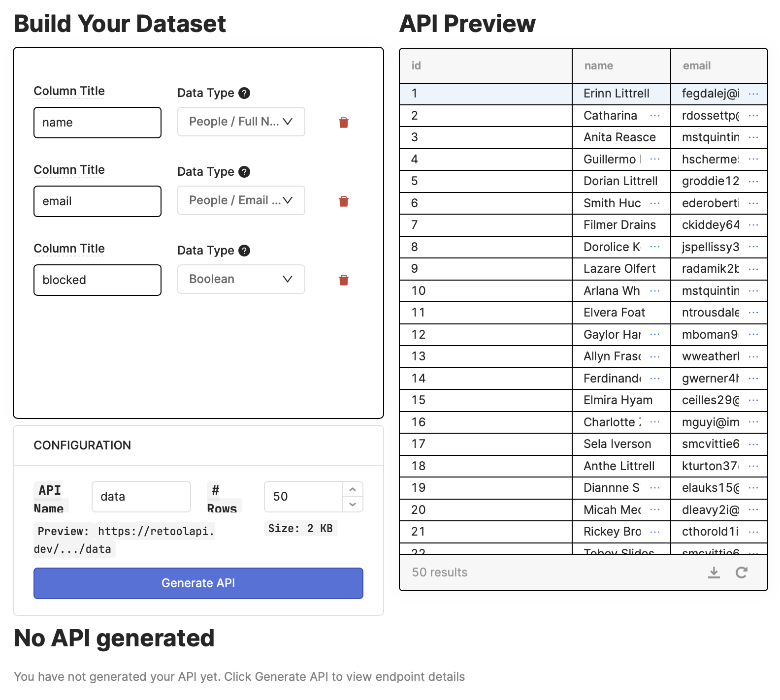The image size is (780, 700).
Task: Open Data Type help icon for email column
Action: pyautogui.click(x=244, y=172)
